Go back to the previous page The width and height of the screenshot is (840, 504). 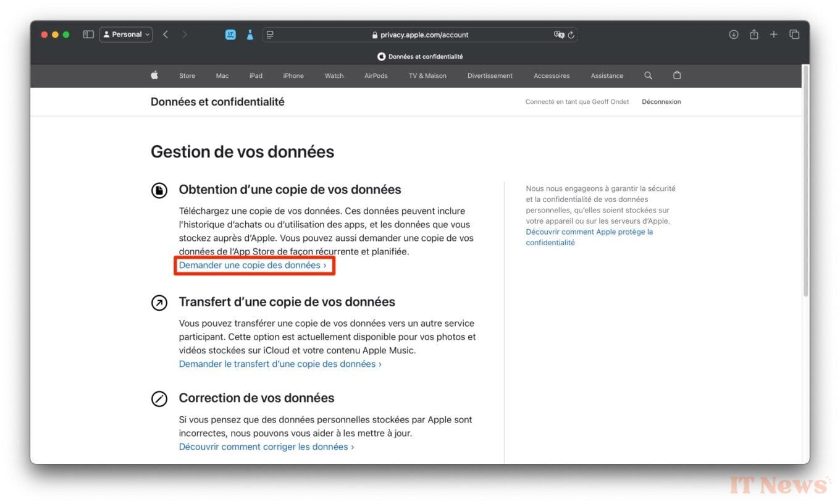[x=166, y=35]
